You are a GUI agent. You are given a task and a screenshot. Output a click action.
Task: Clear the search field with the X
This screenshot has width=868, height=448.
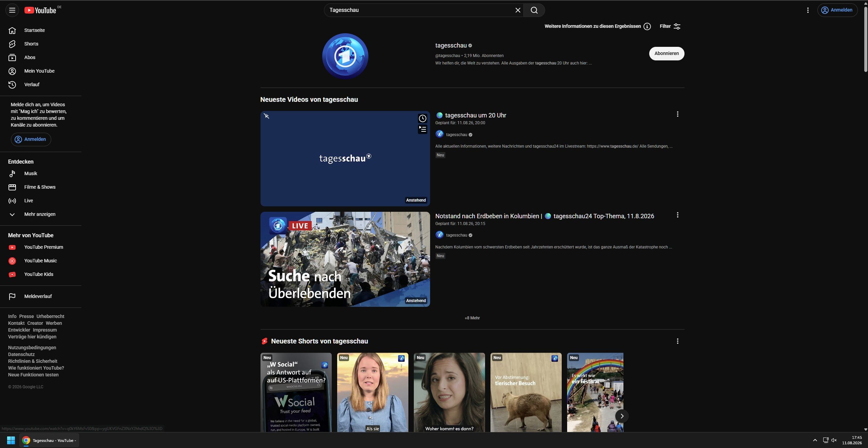coord(518,10)
